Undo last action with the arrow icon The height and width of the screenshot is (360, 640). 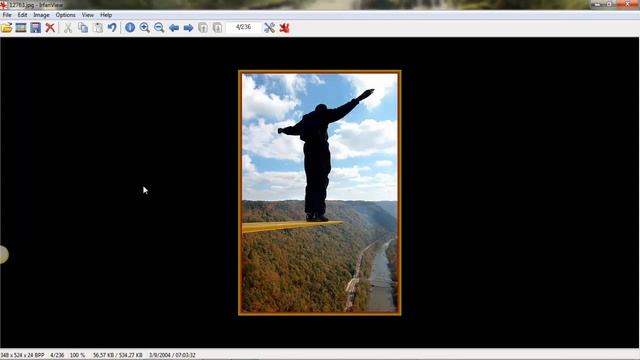(x=112, y=27)
